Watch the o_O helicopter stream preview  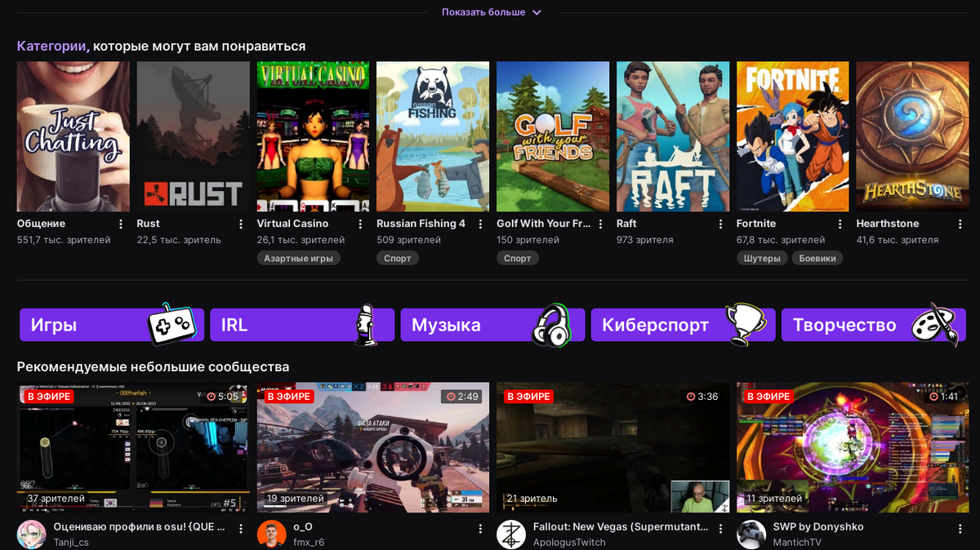click(373, 448)
